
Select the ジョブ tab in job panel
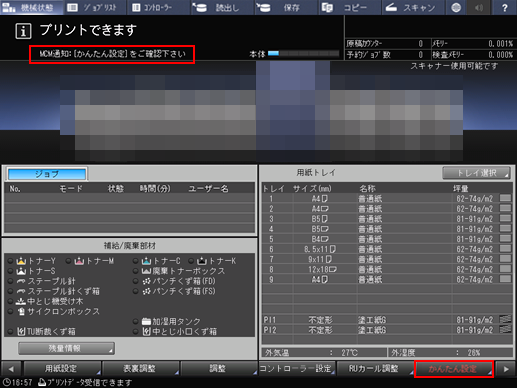click(47, 174)
